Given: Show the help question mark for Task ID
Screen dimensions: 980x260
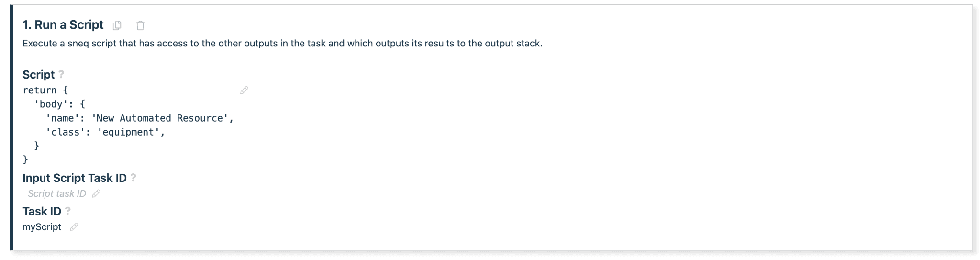Looking at the screenshot, I should point(68,211).
